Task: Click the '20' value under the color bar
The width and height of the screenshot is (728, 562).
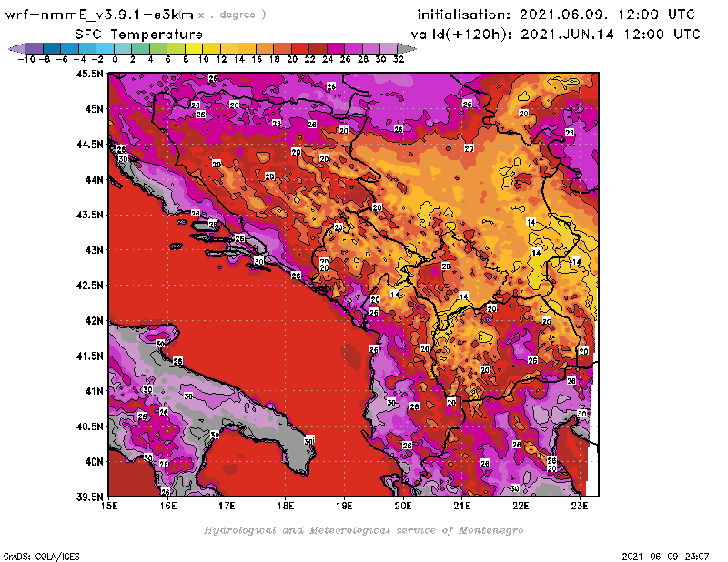Action: (292, 59)
